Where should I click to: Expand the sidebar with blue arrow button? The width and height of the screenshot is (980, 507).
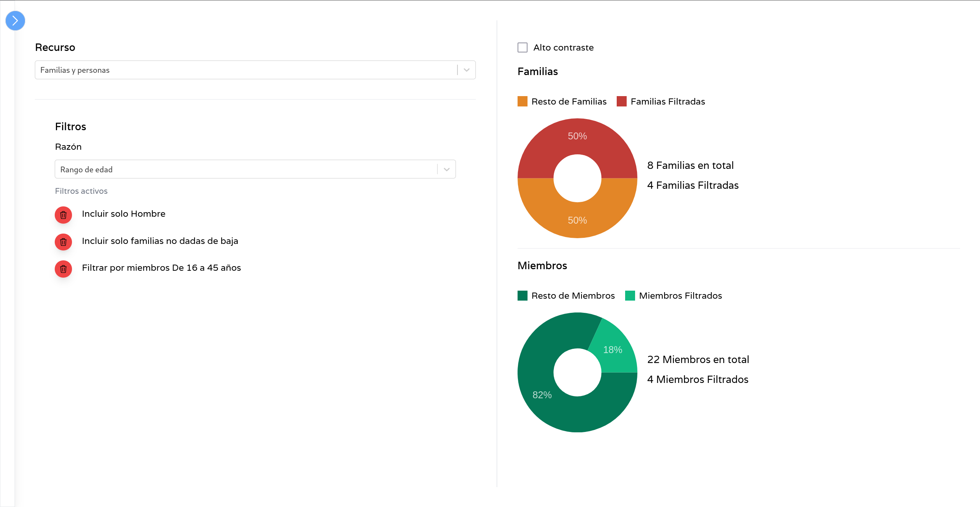pos(15,21)
